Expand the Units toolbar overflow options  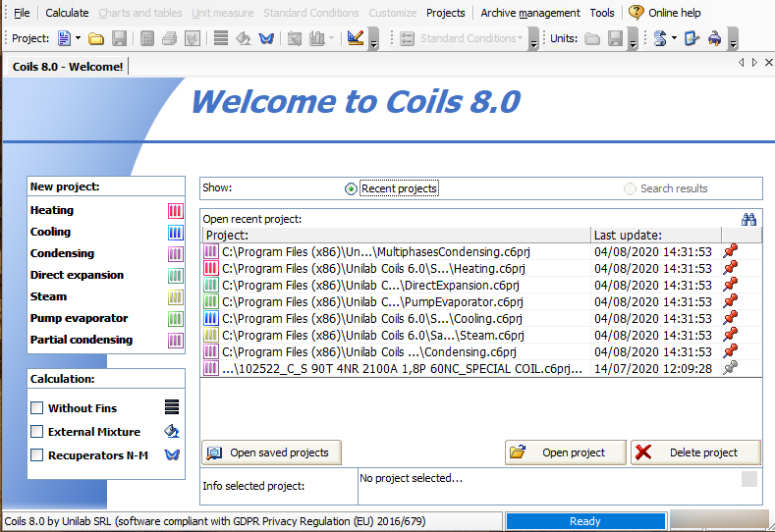pos(634,38)
